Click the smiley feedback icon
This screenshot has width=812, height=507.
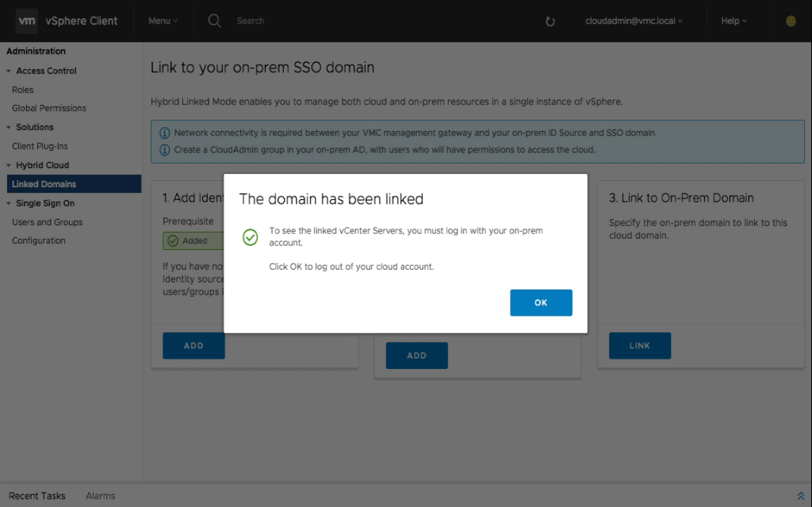pos(791,21)
